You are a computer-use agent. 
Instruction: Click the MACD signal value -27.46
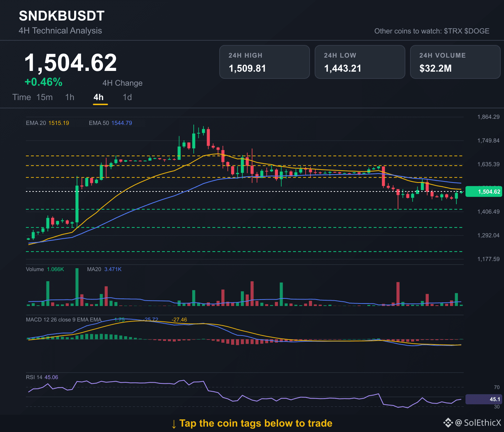tap(179, 320)
